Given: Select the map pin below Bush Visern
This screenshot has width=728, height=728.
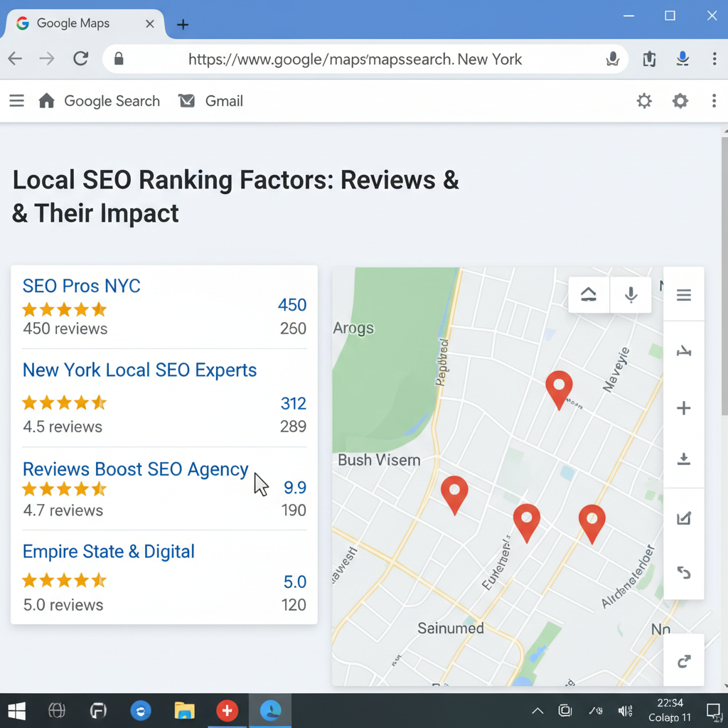Looking at the screenshot, I should click(454, 495).
